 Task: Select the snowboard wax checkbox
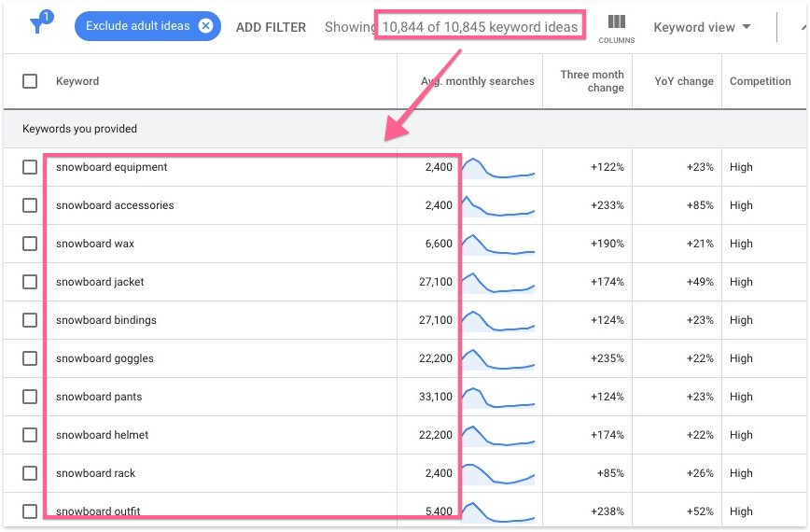coord(30,244)
